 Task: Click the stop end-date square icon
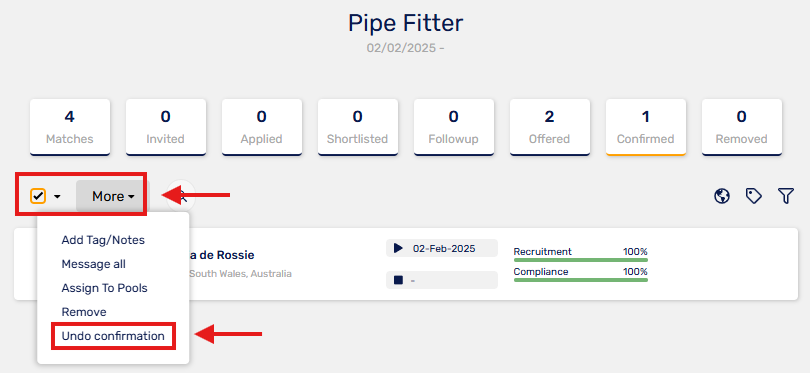(398, 280)
